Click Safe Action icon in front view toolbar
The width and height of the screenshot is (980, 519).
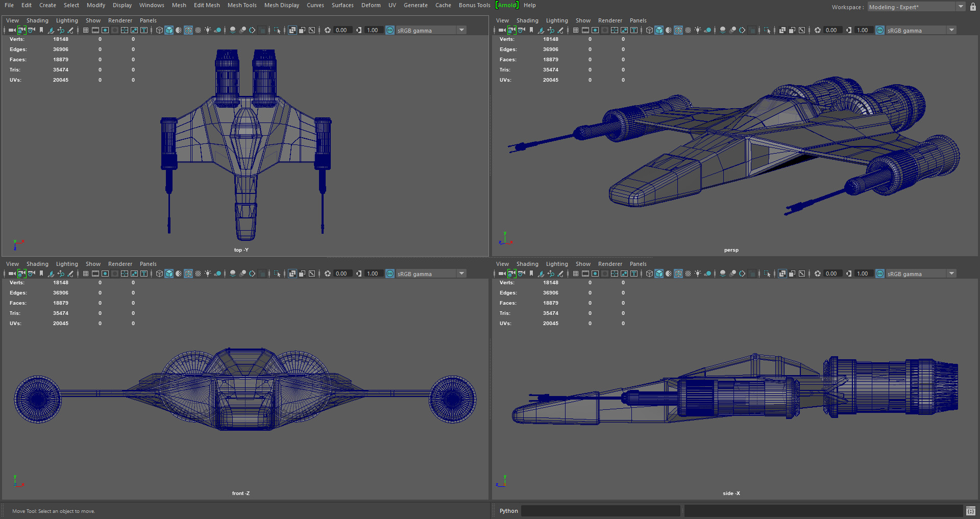[x=134, y=274]
